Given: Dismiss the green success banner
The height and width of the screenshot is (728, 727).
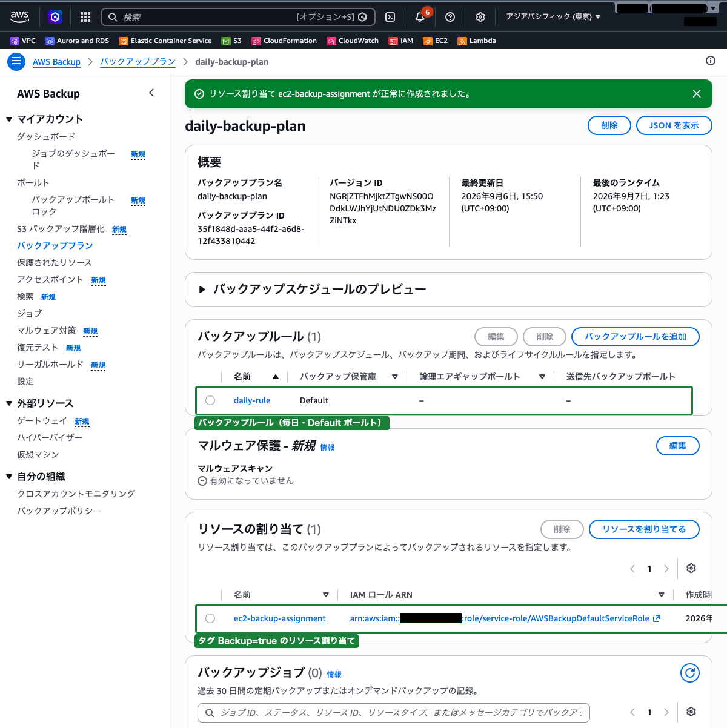Looking at the screenshot, I should [x=697, y=94].
